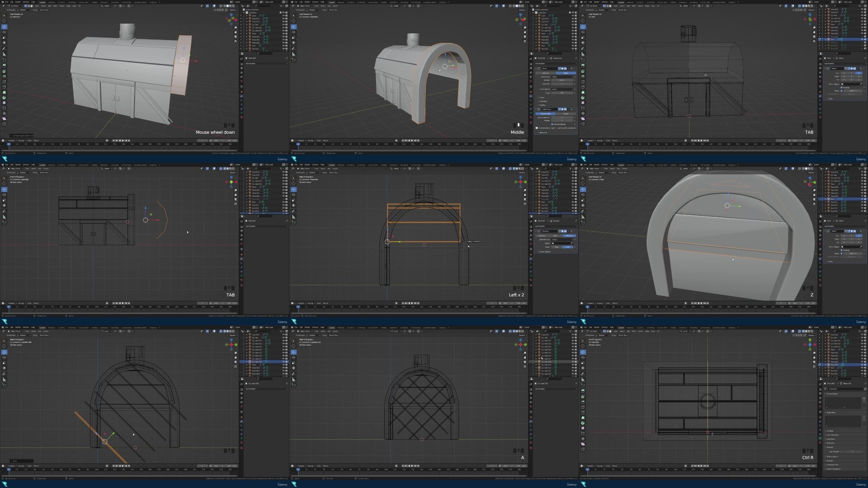Expand Geometry section in 'Middle' frame Bevel modifier
The height and width of the screenshot is (488, 868).
click(x=542, y=101)
